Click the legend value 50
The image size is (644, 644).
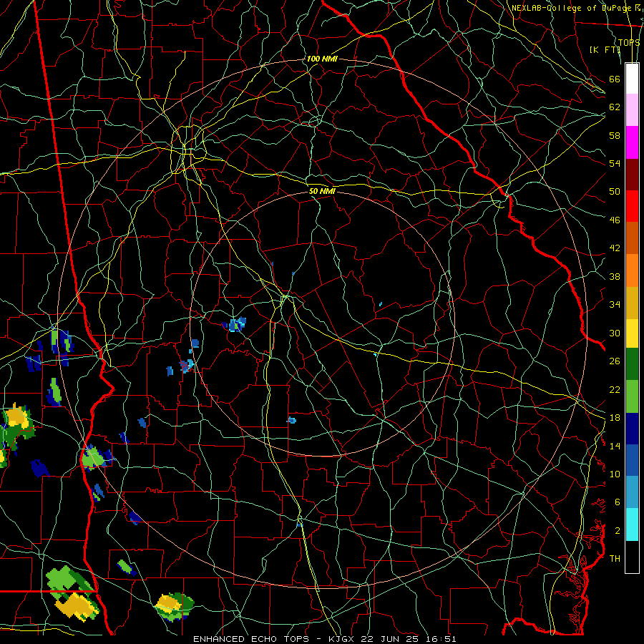click(615, 192)
